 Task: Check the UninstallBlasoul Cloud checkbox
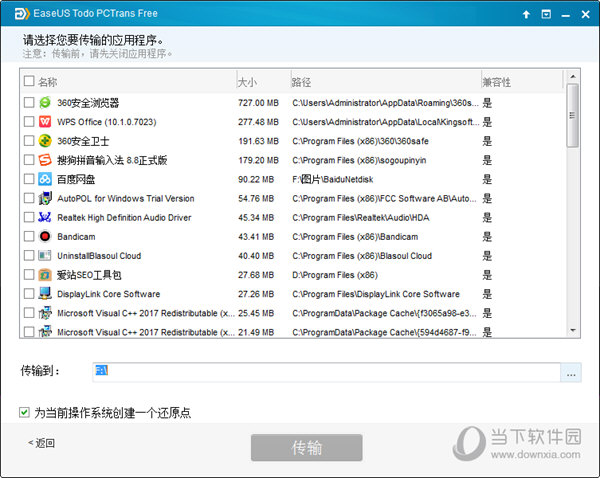[x=29, y=255]
